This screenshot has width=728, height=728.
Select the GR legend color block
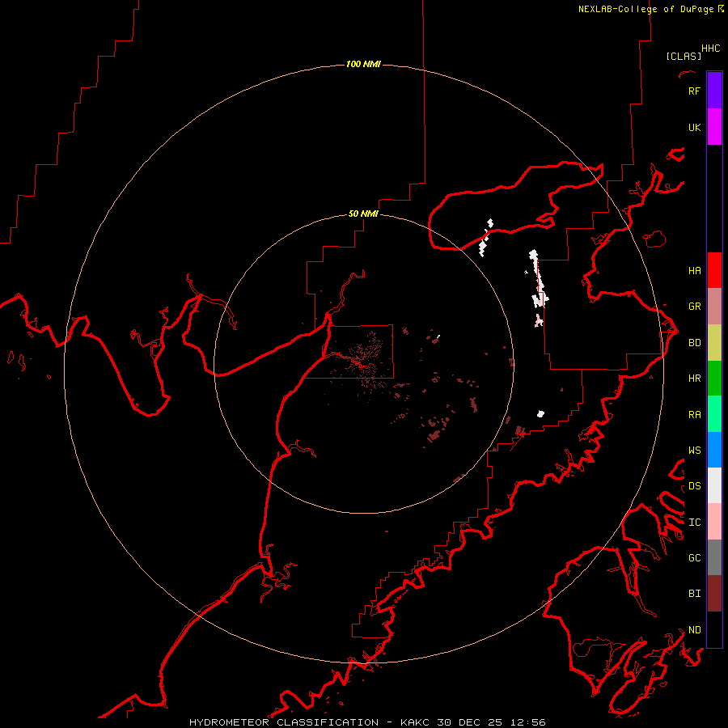pos(714,307)
